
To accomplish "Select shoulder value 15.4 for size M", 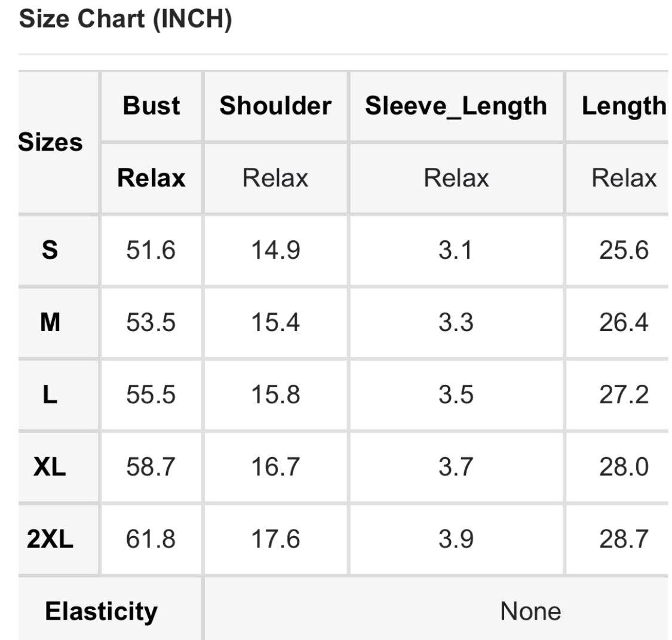I will click(x=275, y=323).
